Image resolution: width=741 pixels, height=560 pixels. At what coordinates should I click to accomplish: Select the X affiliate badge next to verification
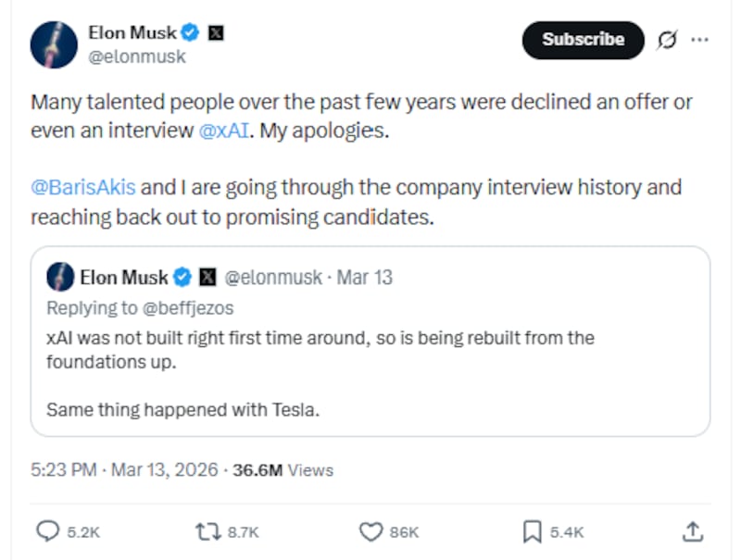(215, 31)
